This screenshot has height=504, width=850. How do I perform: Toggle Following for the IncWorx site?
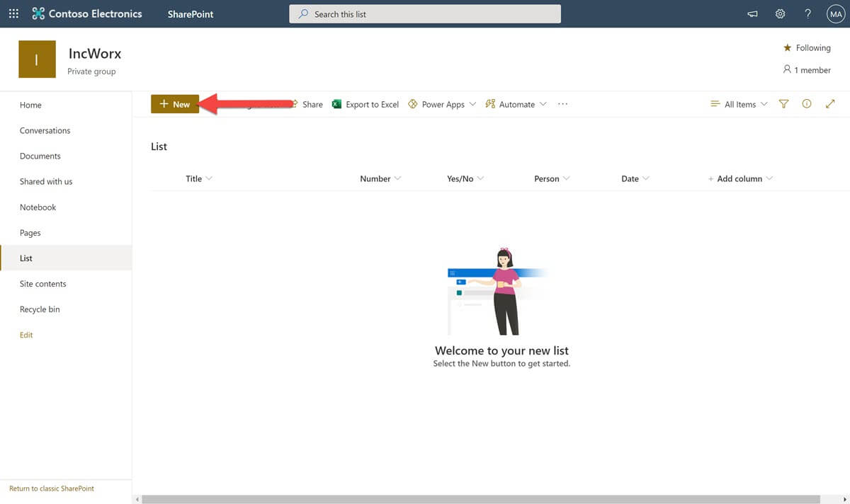tap(807, 47)
